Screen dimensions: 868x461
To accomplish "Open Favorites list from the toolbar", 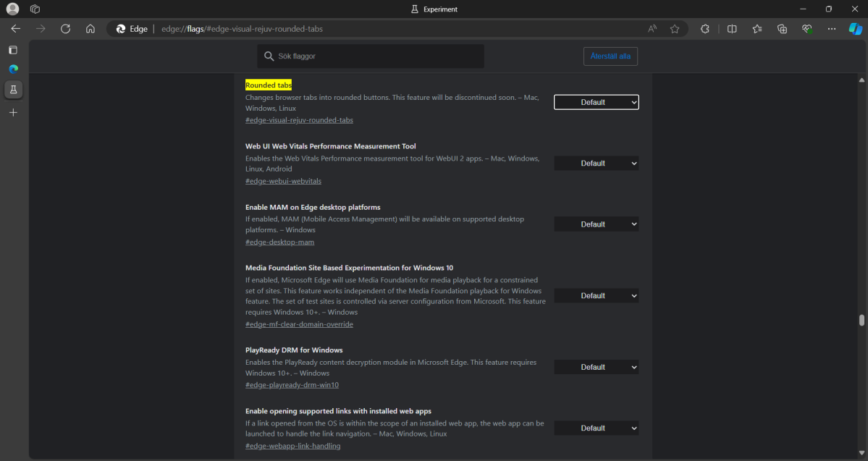I will click(x=757, y=29).
